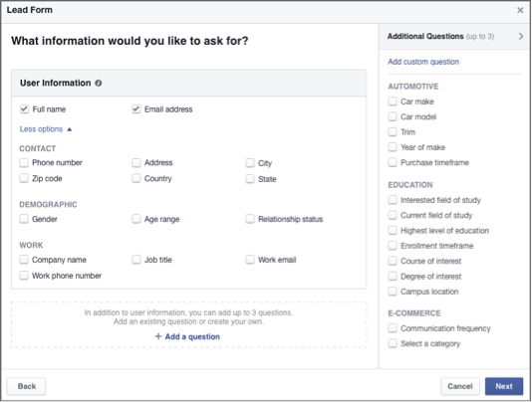This screenshot has height=402, width=532.
Task: Collapse options via Less options
Action: tap(46, 129)
